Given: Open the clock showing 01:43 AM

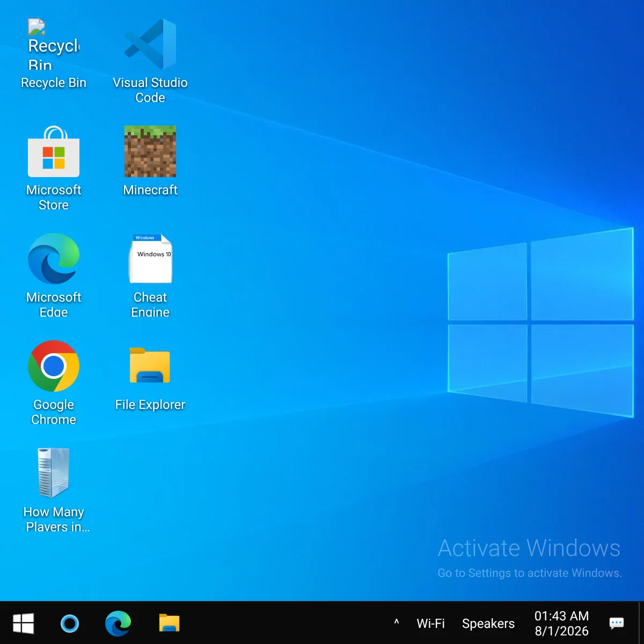Looking at the screenshot, I should 561,623.
